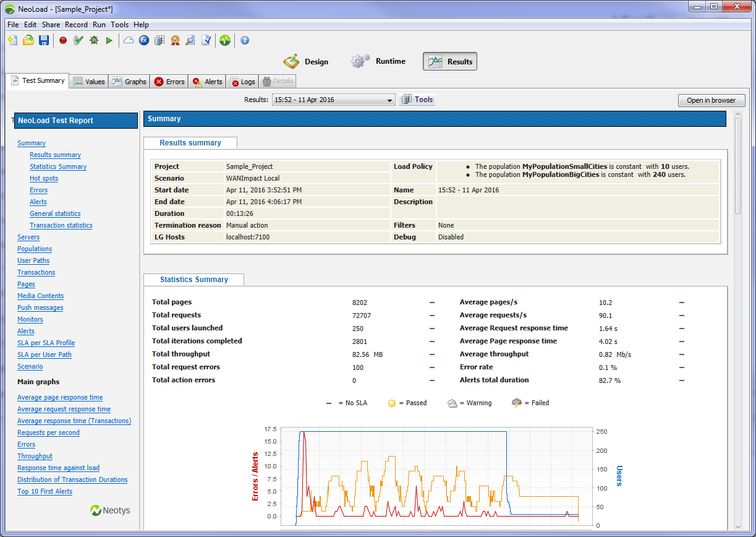The width and height of the screenshot is (756, 537).
Task: Open SLA per SLA Profile link
Action: pyautogui.click(x=46, y=343)
